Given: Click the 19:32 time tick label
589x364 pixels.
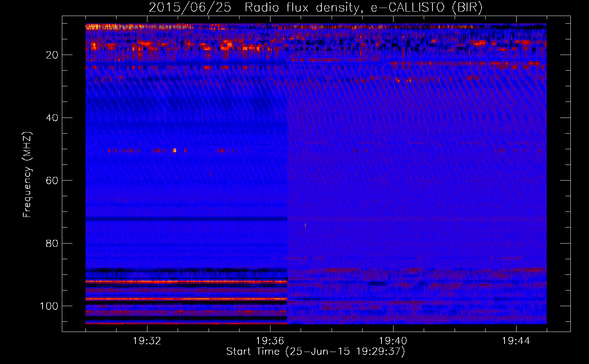Looking at the screenshot, I should [147, 341].
